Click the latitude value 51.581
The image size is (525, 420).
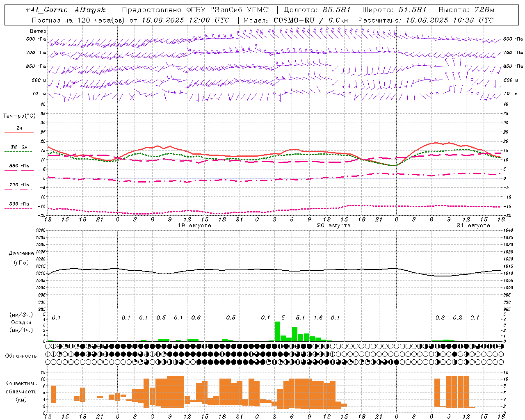click(x=413, y=10)
